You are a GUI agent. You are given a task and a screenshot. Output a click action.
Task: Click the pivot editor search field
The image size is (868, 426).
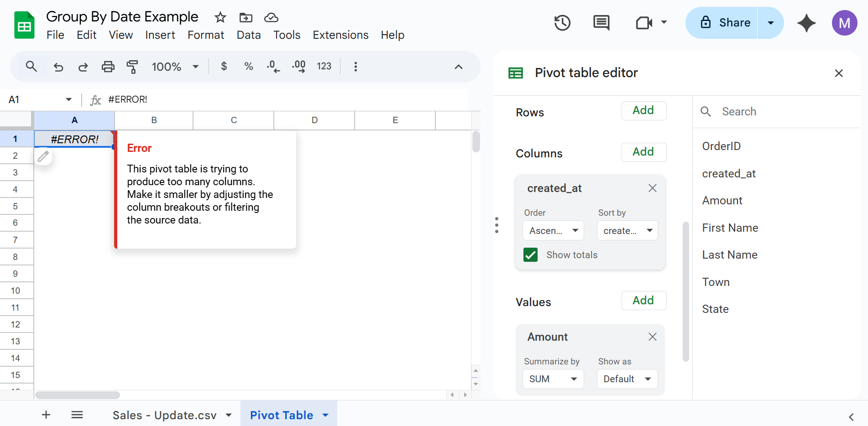[776, 111]
